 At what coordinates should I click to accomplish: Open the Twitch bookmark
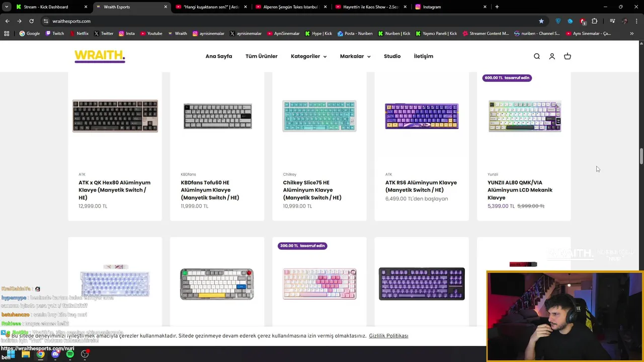(x=55, y=34)
